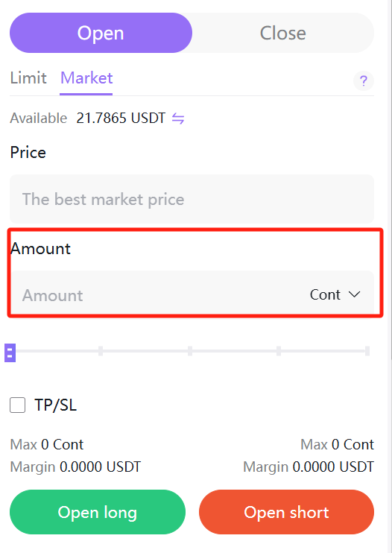
Task: Select the Market order tab
Action: tap(86, 78)
